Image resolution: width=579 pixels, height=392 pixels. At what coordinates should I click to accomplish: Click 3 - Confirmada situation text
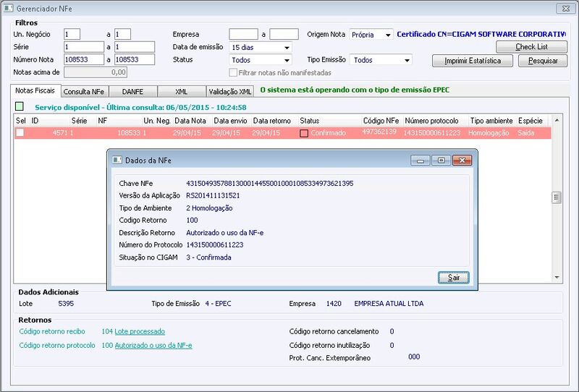click(x=208, y=257)
